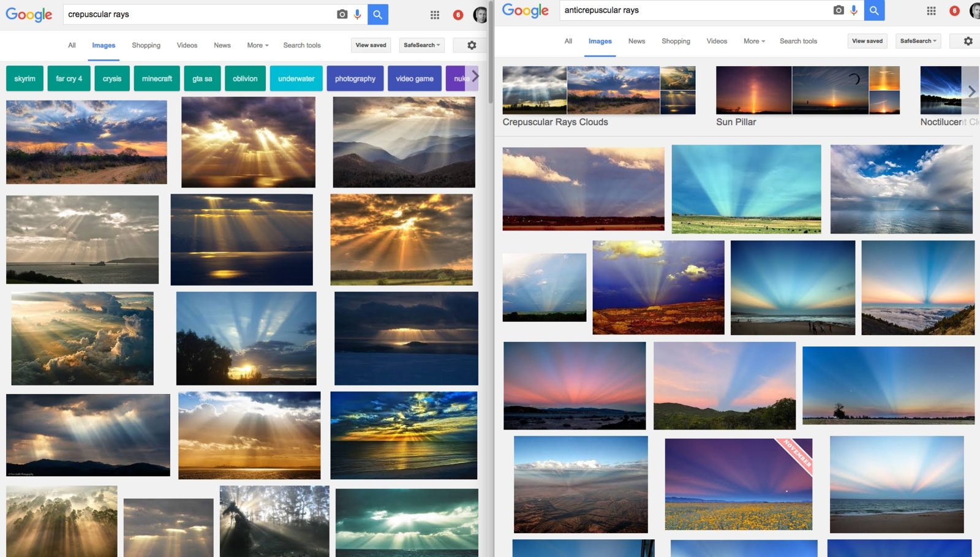Open More menu in left window

click(x=257, y=45)
